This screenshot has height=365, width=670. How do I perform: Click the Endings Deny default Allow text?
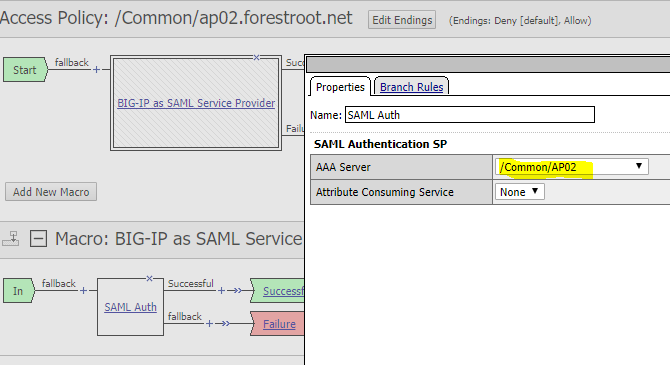(x=520, y=21)
